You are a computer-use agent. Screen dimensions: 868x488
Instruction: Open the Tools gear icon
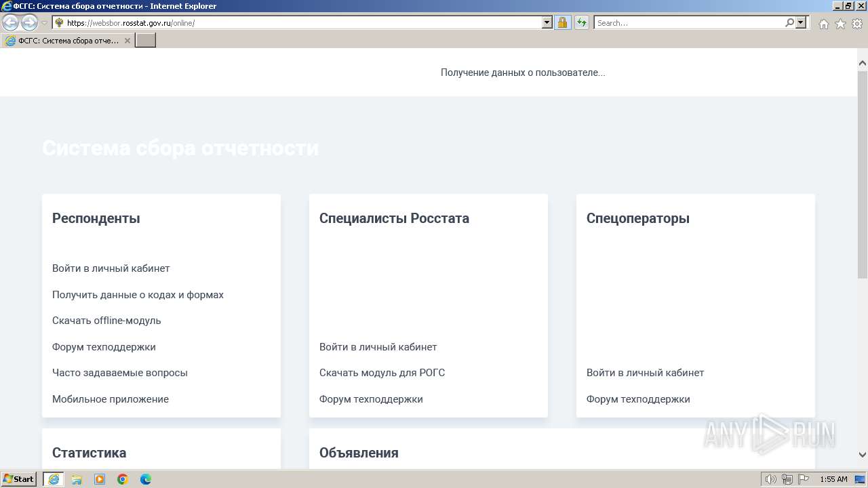point(857,24)
